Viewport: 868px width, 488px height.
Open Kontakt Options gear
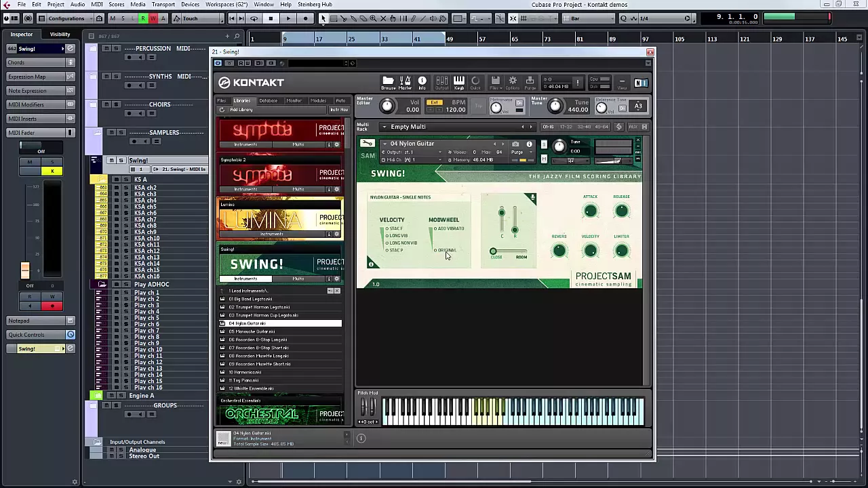pyautogui.click(x=513, y=83)
